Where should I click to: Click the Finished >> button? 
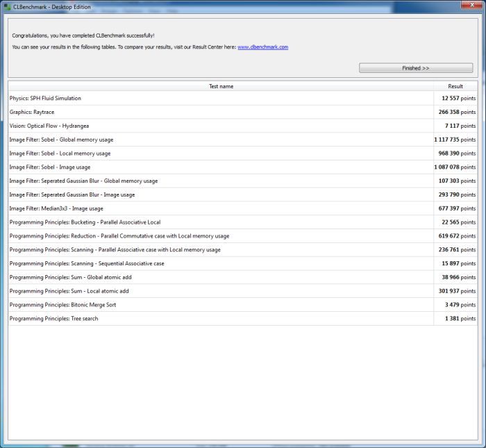[416, 68]
